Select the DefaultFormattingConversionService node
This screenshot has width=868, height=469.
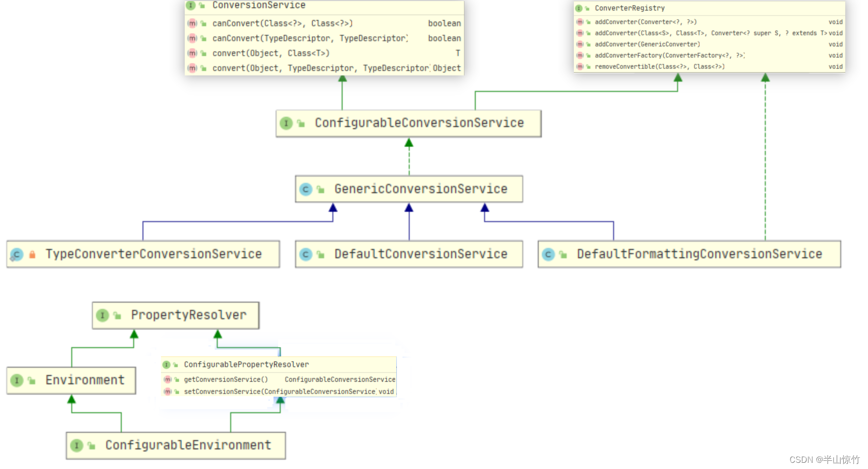click(x=689, y=254)
